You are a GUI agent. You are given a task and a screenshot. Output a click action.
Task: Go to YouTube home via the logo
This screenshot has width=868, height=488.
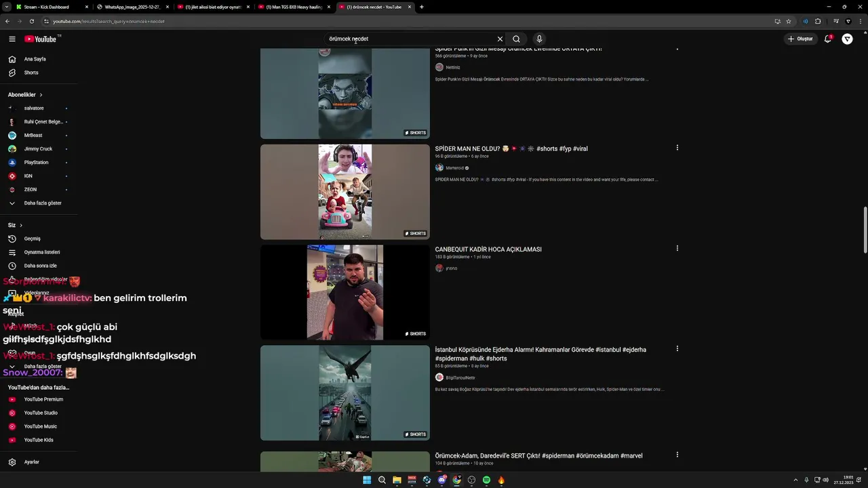[x=42, y=39]
